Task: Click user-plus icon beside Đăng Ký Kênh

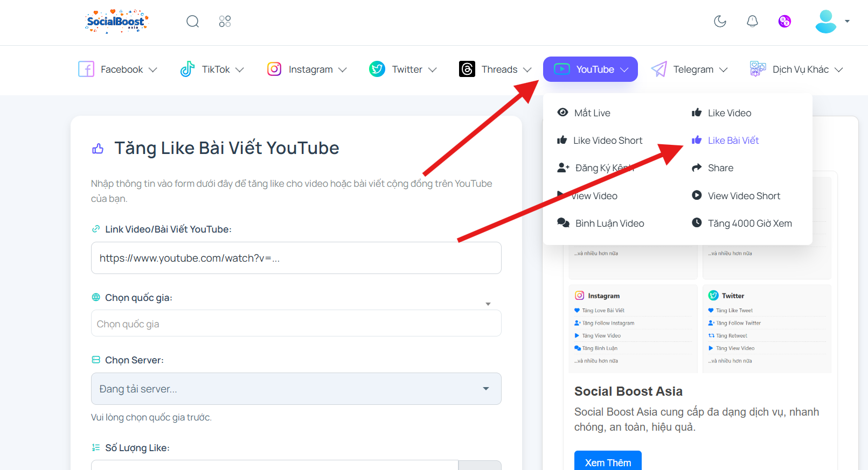Action: pos(563,167)
